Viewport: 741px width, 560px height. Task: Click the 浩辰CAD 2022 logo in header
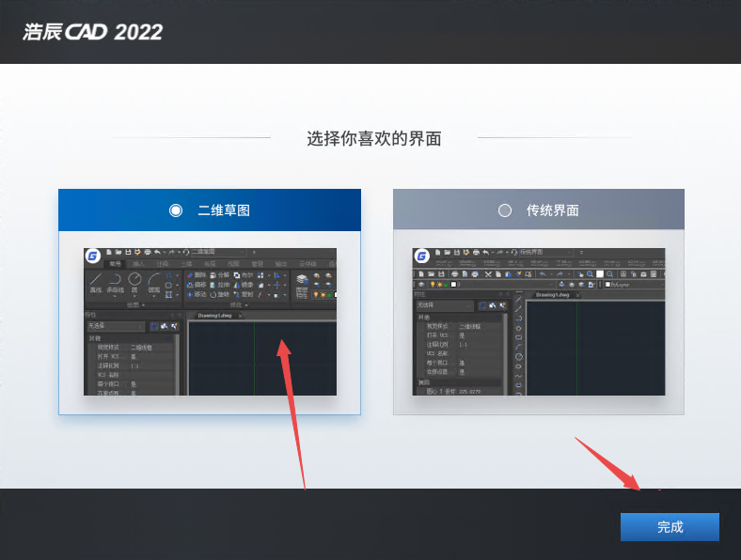(92, 32)
